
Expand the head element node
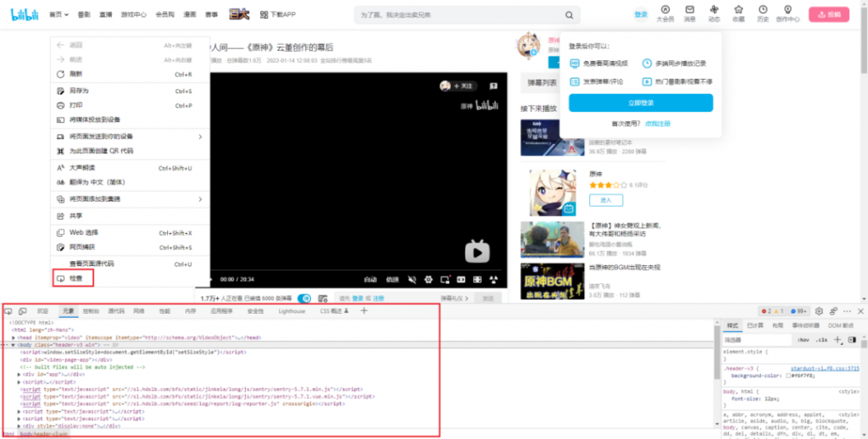tap(14, 337)
